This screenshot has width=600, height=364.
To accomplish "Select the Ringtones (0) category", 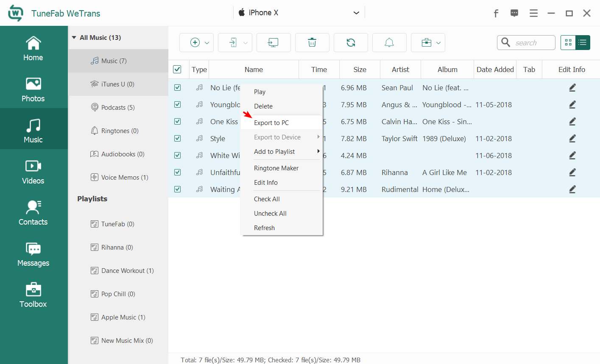I will 118,131.
